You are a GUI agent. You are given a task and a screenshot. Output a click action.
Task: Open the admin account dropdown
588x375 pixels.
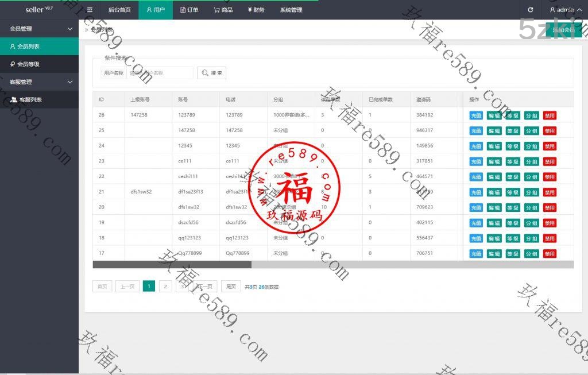click(562, 10)
